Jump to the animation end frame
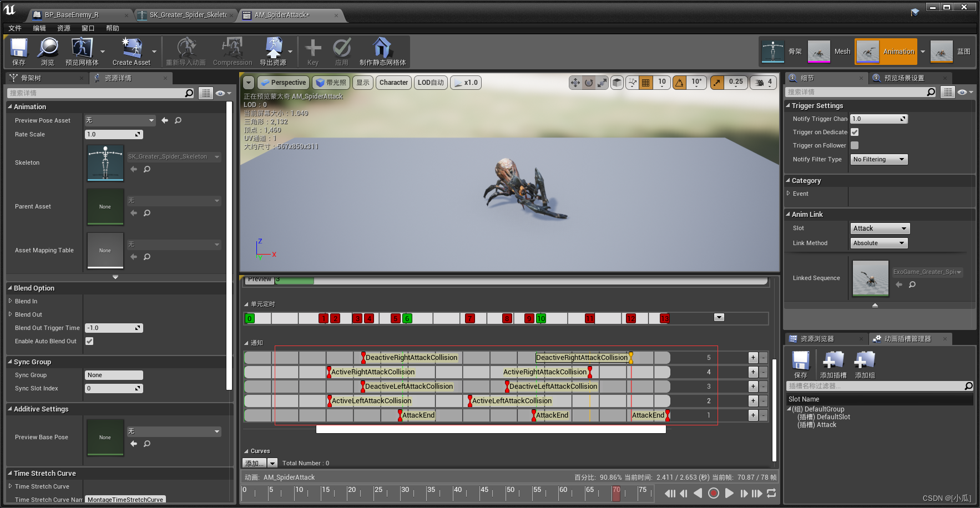 coord(757,493)
